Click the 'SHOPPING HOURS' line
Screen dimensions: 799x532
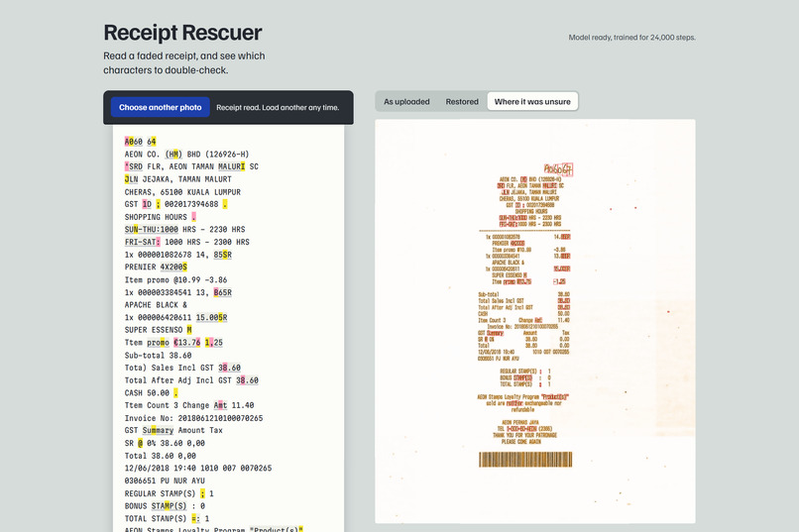pos(160,217)
